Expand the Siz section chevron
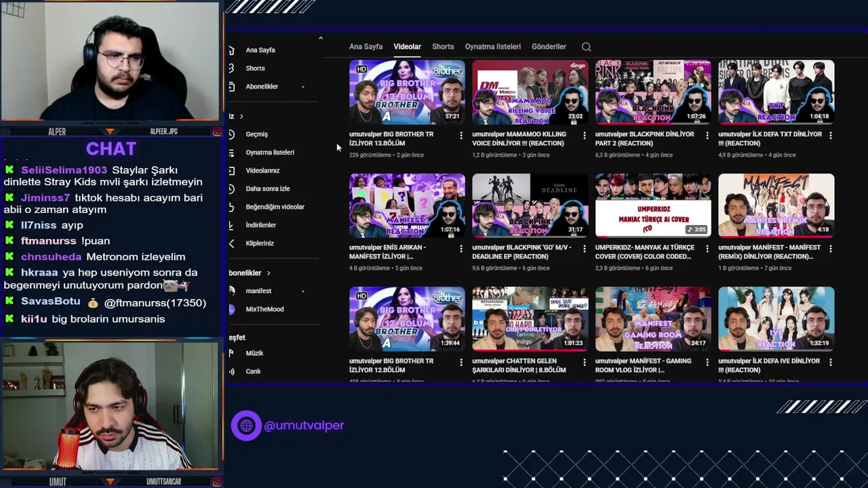The height and width of the screenshot is (488, 868). click(x=241, y=117)
